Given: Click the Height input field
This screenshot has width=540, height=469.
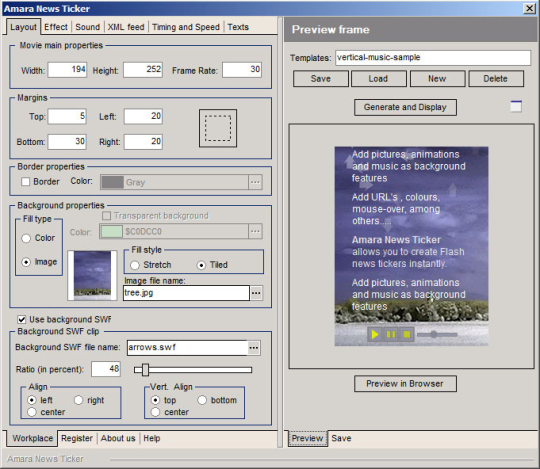Looking at the screenshot, I should [143, 70].
